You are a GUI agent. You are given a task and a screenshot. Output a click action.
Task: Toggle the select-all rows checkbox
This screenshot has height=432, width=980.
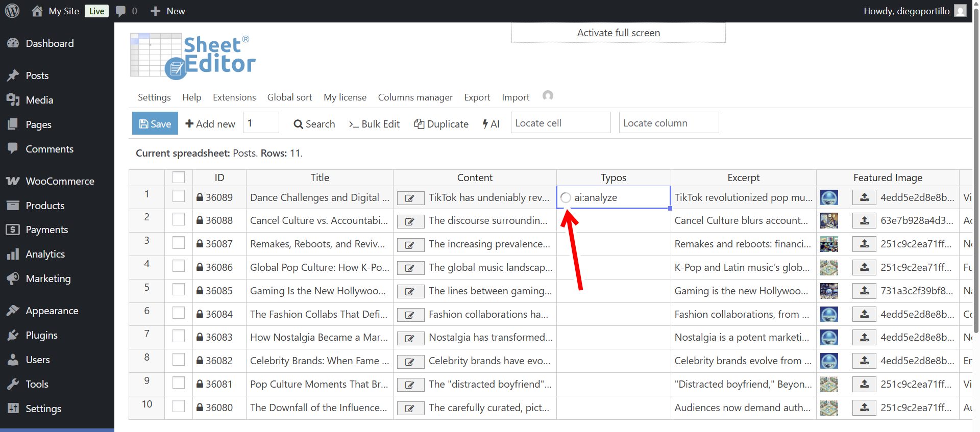(x=179, y=177)
